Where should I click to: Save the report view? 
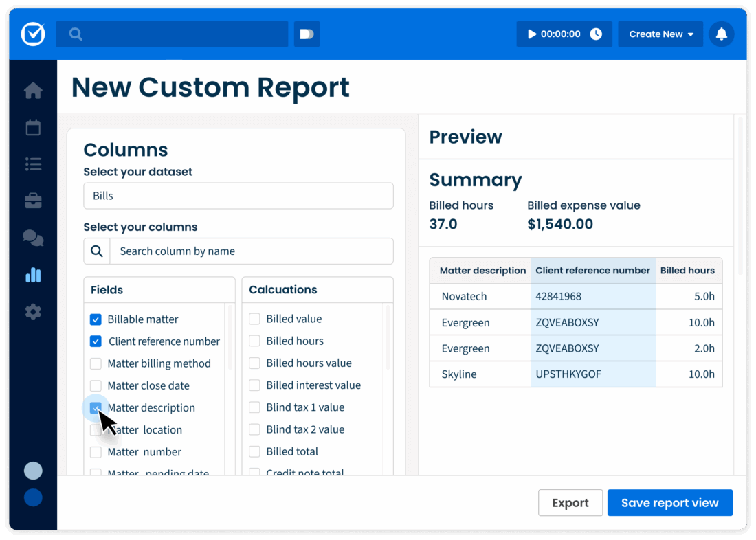(x=670, y=502)
